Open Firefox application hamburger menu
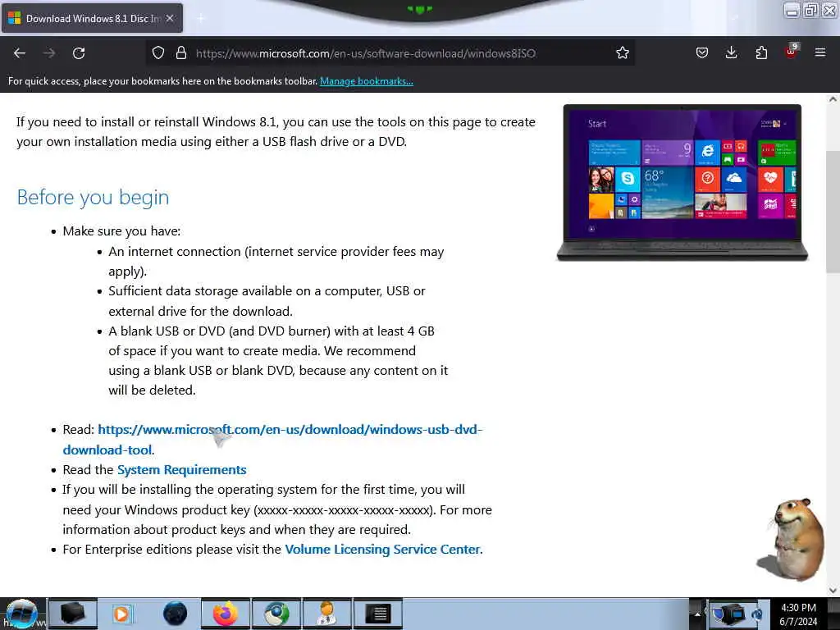The height and width of the screenshot is (630, 840). tap(819, 52)
